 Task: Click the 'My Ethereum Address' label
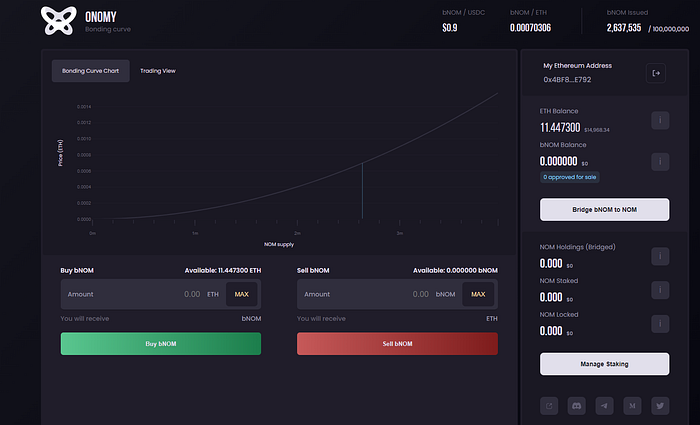(x=577, y=66)
